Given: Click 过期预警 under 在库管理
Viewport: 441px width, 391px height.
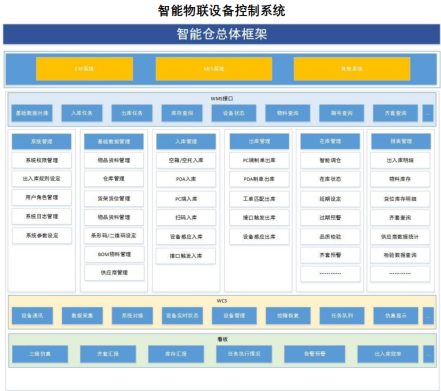Looking at the screenshot, I should pyautogui.click(x=330, y=218).
